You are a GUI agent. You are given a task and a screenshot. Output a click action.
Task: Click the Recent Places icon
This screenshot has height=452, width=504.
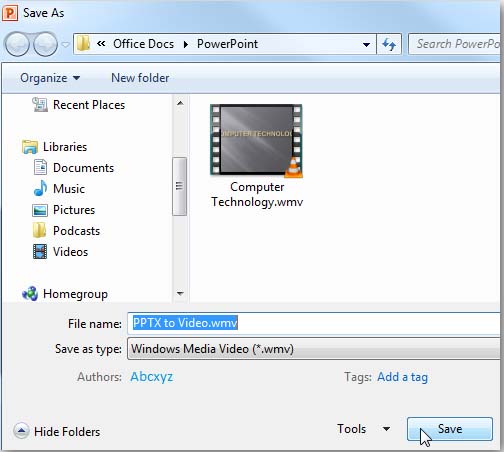point(40,104)
